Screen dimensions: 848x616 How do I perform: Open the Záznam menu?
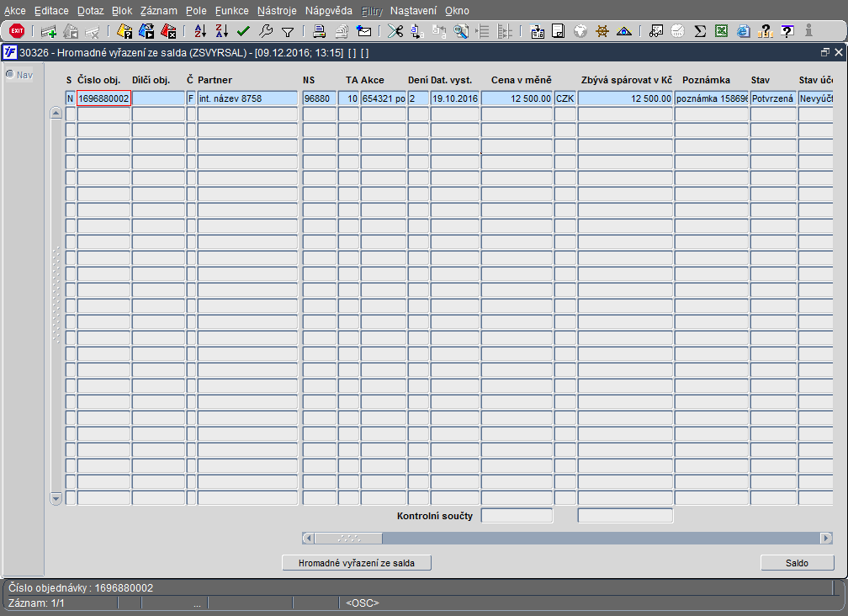point(158,11)
